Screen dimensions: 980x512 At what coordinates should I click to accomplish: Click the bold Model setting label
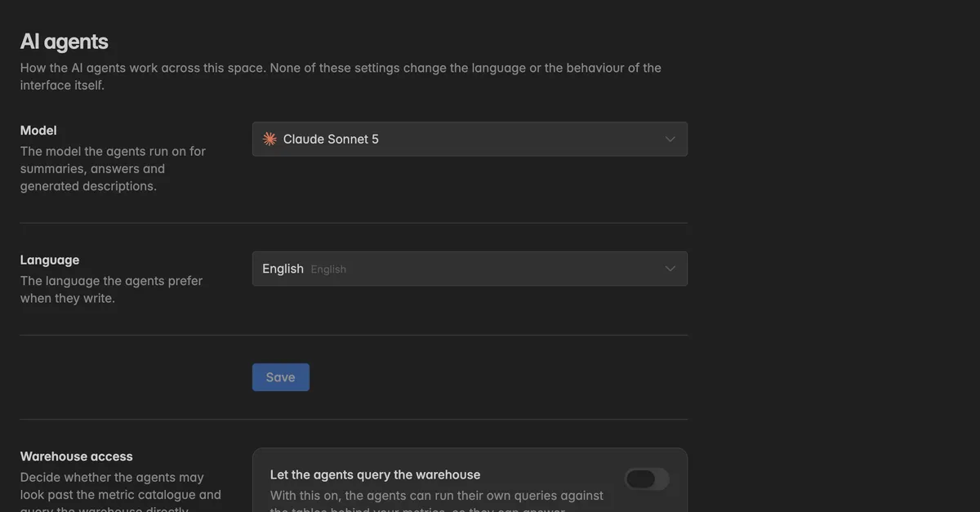tap(38, 130)
